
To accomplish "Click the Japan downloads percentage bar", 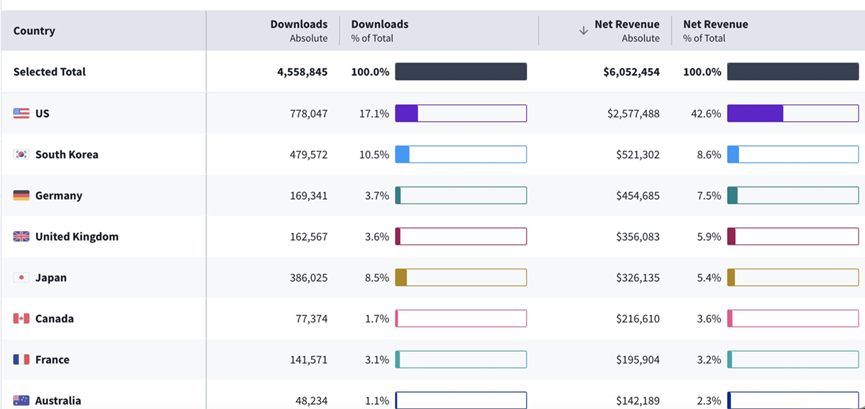I will [x=461, y=278].
